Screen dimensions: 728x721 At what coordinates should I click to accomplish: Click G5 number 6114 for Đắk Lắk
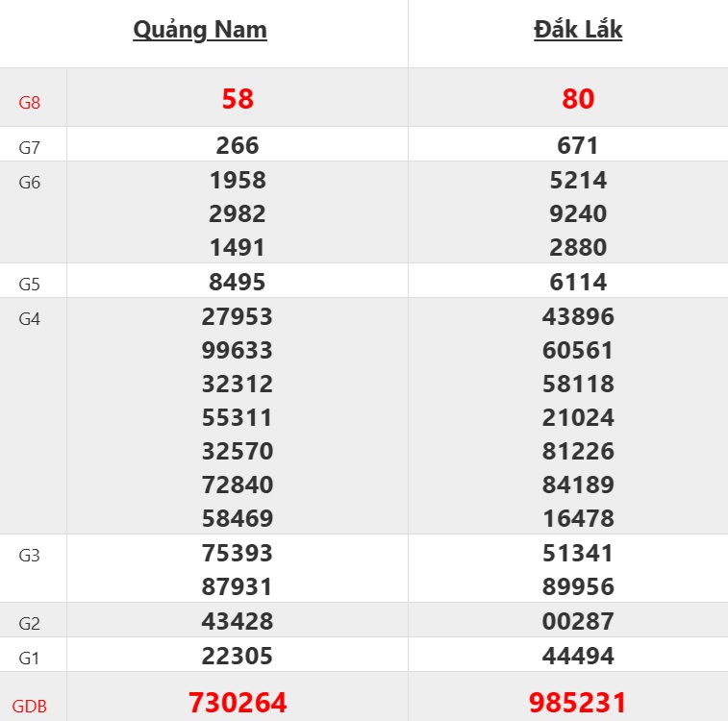[578, 282]
